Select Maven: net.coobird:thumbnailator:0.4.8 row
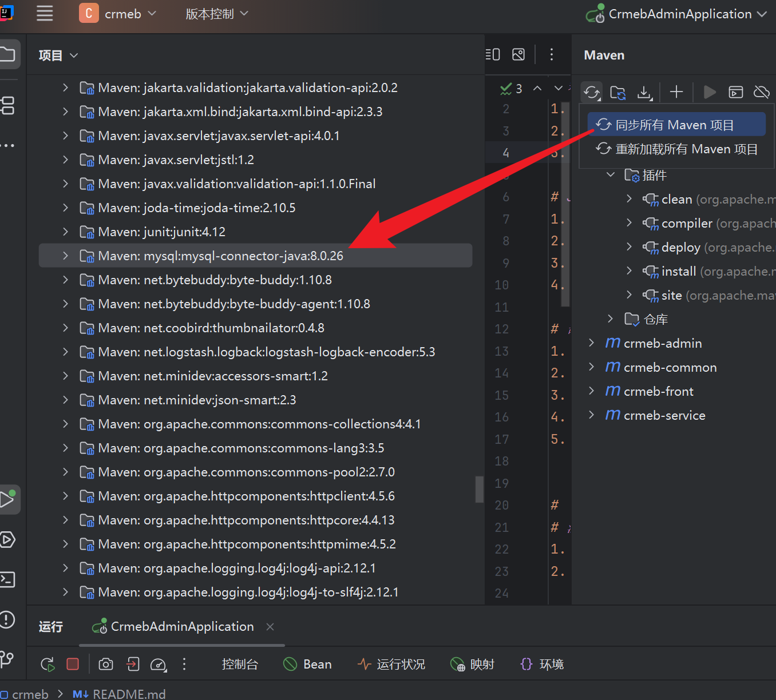This screenshot has height=700, width=776. 255,328
